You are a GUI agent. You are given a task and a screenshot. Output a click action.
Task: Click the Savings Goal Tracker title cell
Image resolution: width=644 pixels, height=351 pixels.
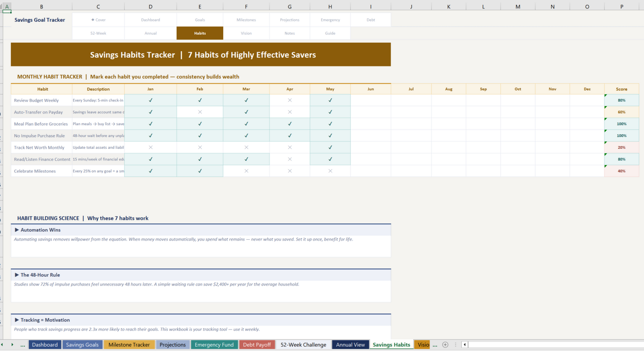[41, 20]
